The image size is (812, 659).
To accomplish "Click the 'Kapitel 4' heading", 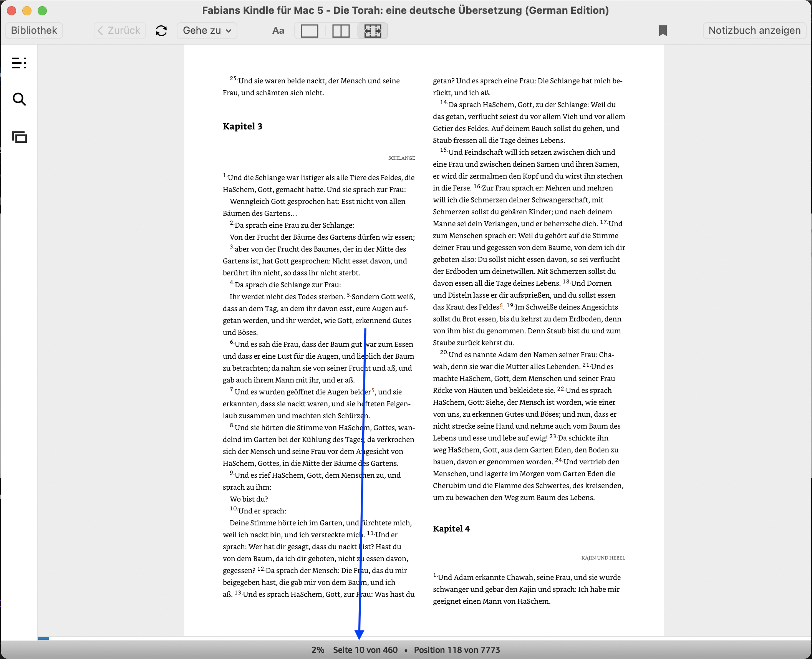I will click(x=451, y=528).
